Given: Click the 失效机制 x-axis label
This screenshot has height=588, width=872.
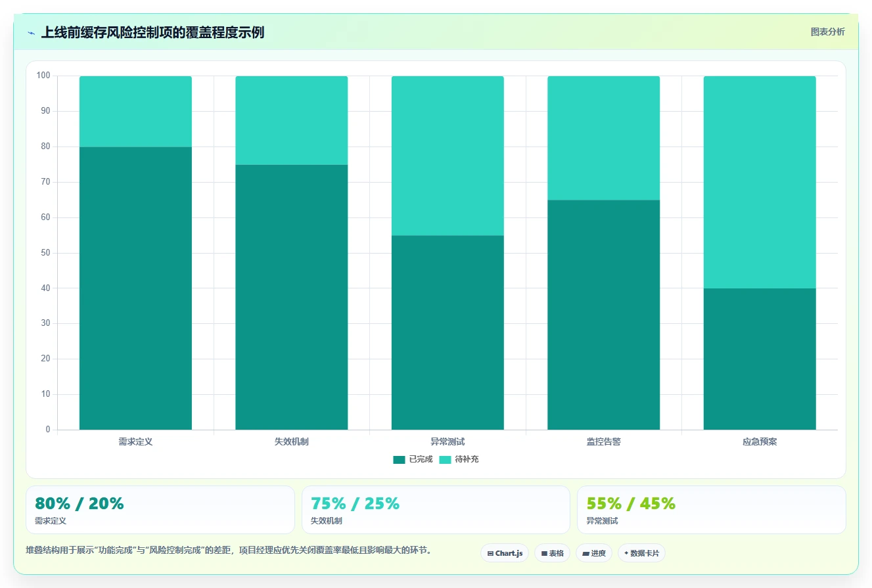Looking at the screenshot, I should (292, 441).
